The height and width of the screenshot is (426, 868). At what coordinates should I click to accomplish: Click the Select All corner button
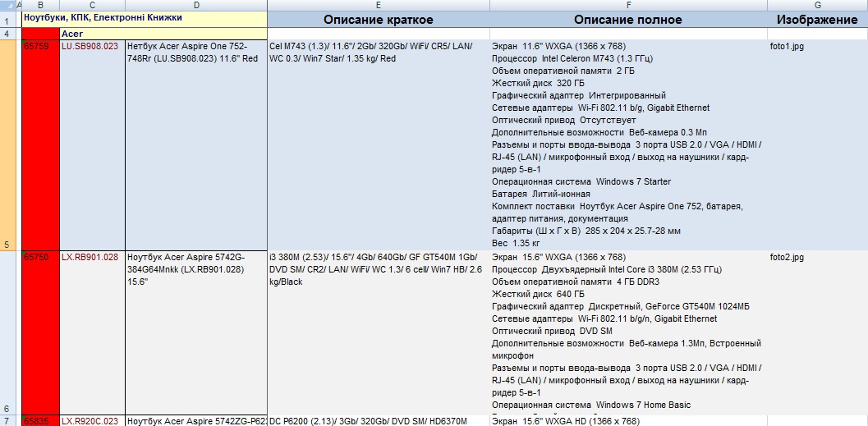(x=7, y=5)
